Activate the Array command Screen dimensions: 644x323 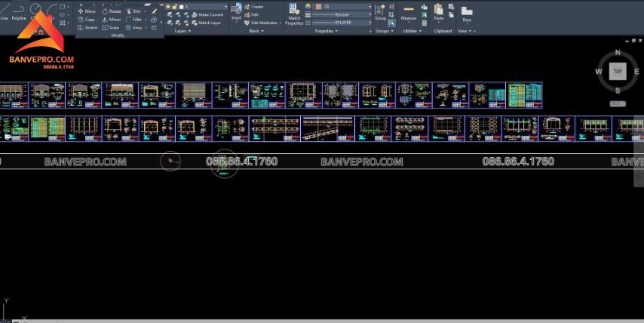(x=134, y=27)
